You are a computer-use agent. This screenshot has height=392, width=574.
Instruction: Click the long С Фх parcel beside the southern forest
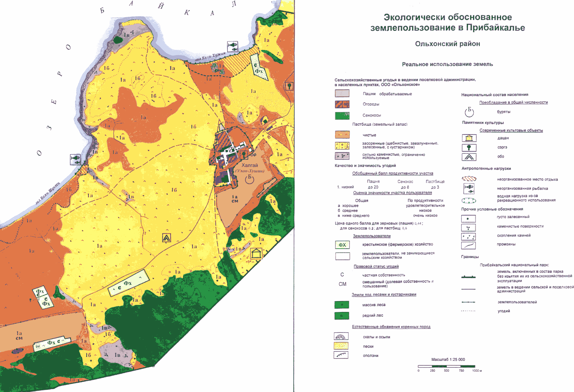tap(129, 283)
